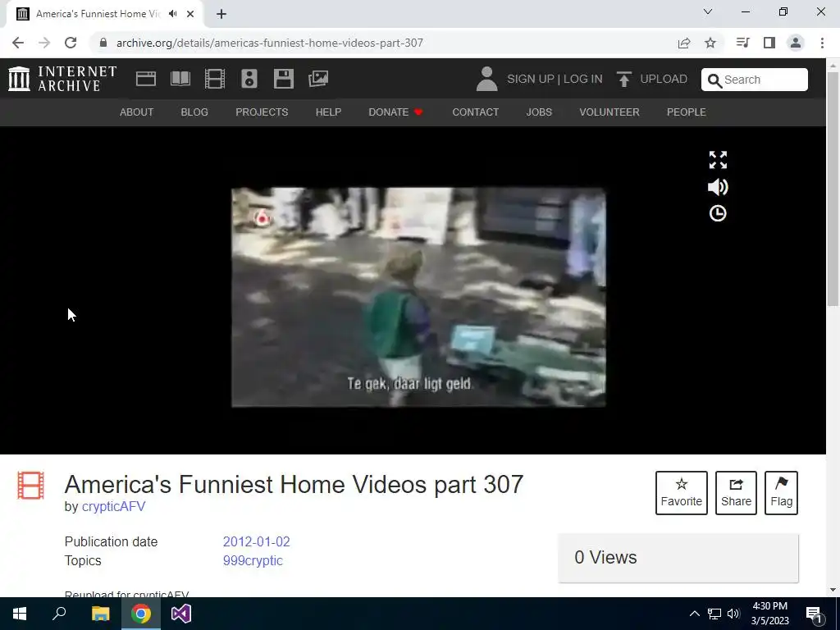840x630 pixels.
Task: Open the Software (floppy disk) media icon
Action: [x=283, y=79]
